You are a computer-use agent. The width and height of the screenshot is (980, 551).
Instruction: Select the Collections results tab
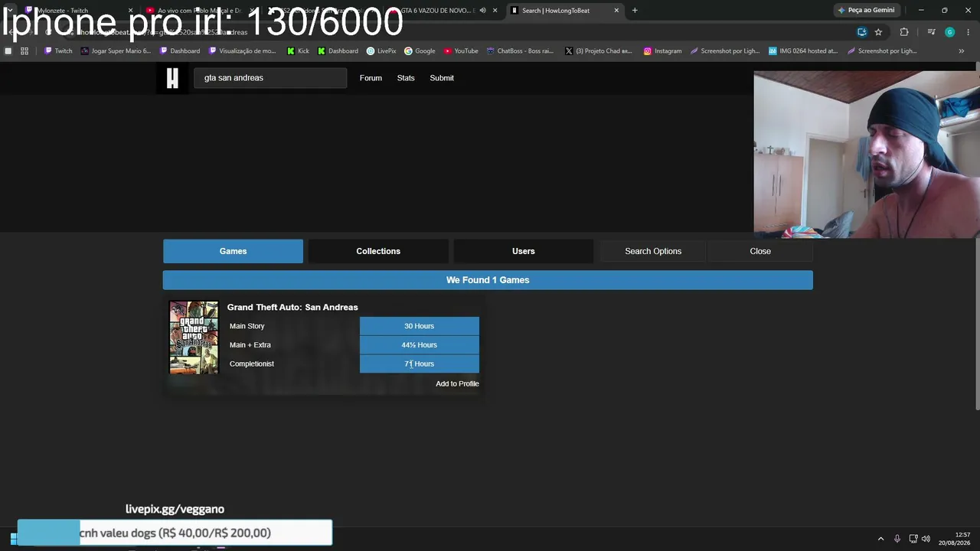pyautogui.click(x=378, y=251)
